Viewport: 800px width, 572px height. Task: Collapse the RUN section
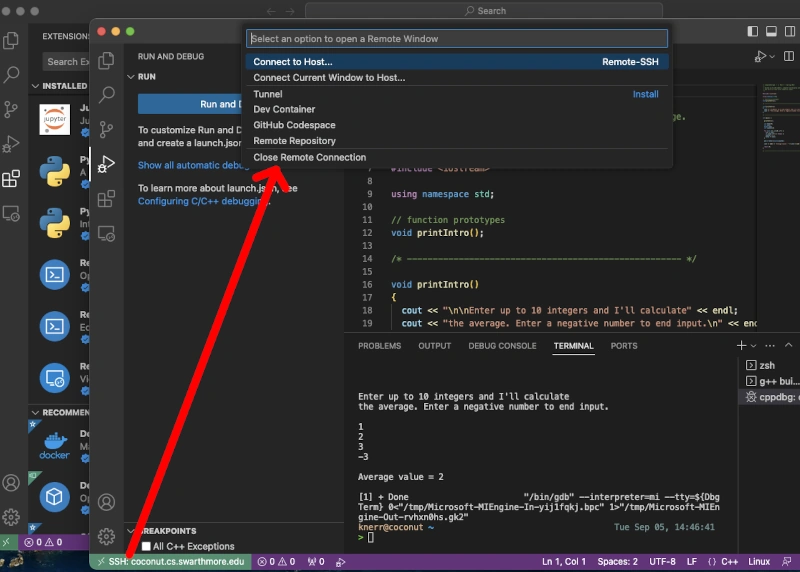(131, 77)
